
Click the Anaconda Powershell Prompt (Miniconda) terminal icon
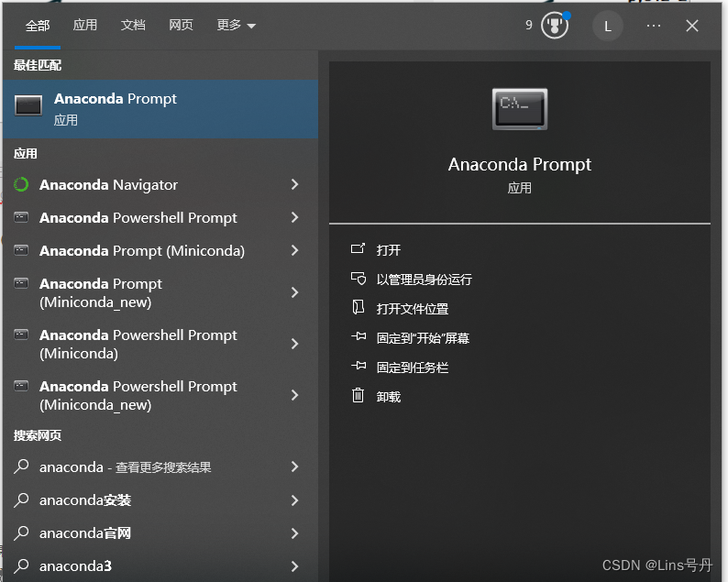click(x=21, y=335)
